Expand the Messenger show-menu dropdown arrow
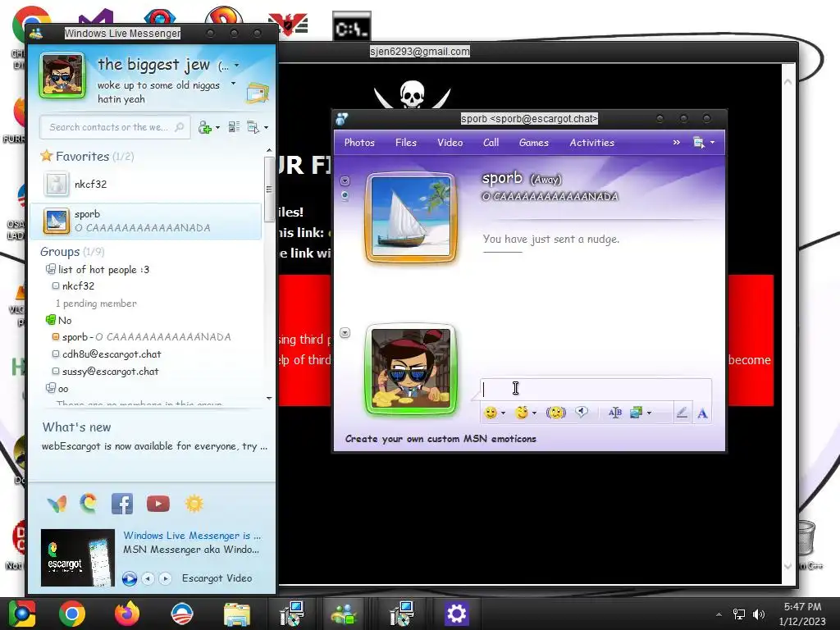Screen dimensions: 840x630 click(x=267, y=127)
